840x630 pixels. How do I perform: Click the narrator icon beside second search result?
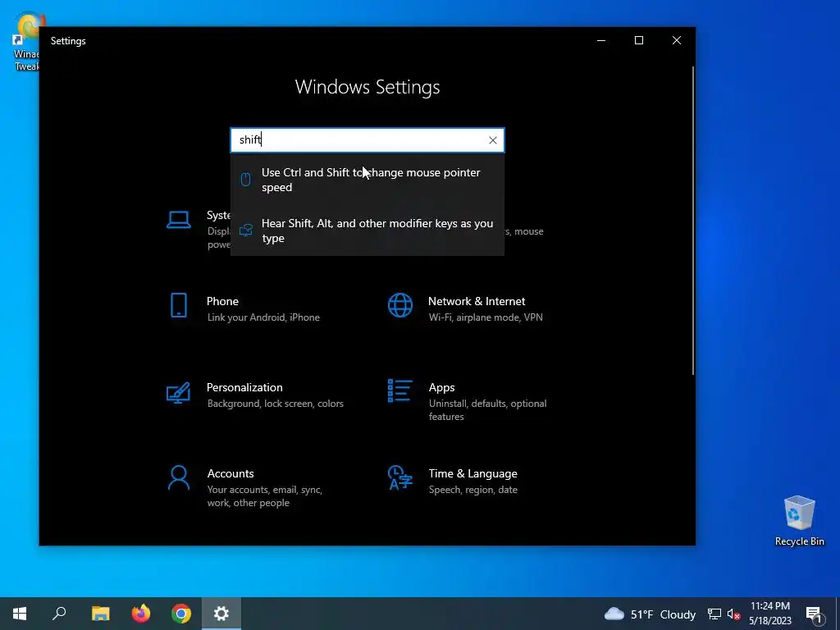pos(246,231)
